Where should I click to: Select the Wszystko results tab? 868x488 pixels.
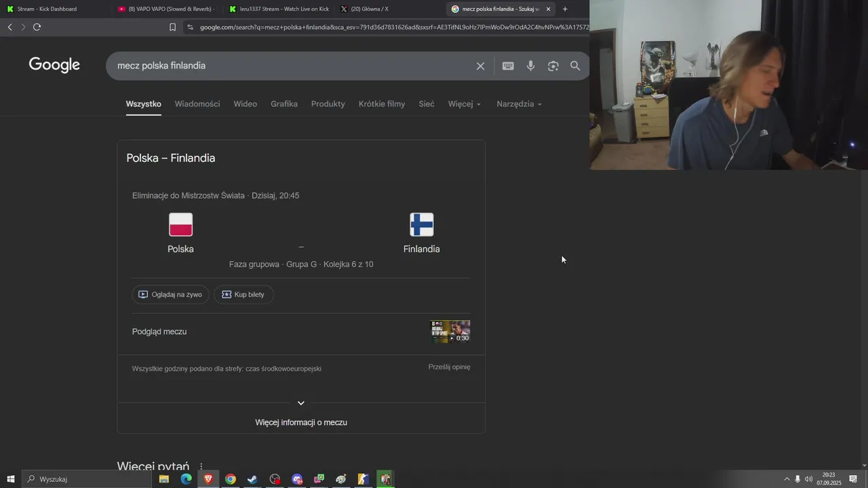click(143, 104)
